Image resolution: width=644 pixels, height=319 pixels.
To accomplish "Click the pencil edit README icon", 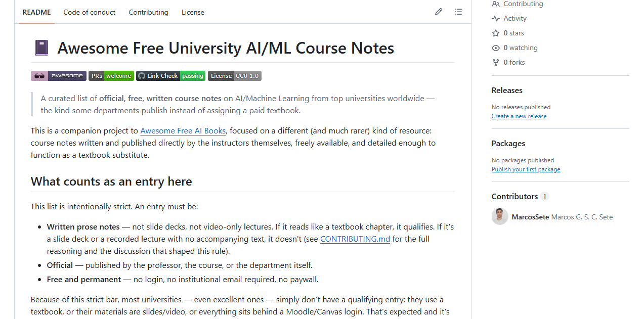I will pyautogui.click(x=439, y=12).
